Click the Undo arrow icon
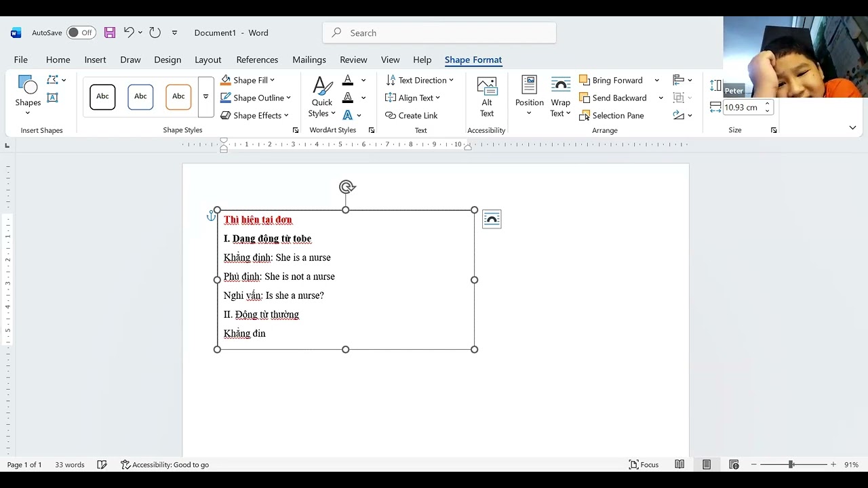Image resolution: width=868 pixels, height=488 pixels. tap(129, 33)
